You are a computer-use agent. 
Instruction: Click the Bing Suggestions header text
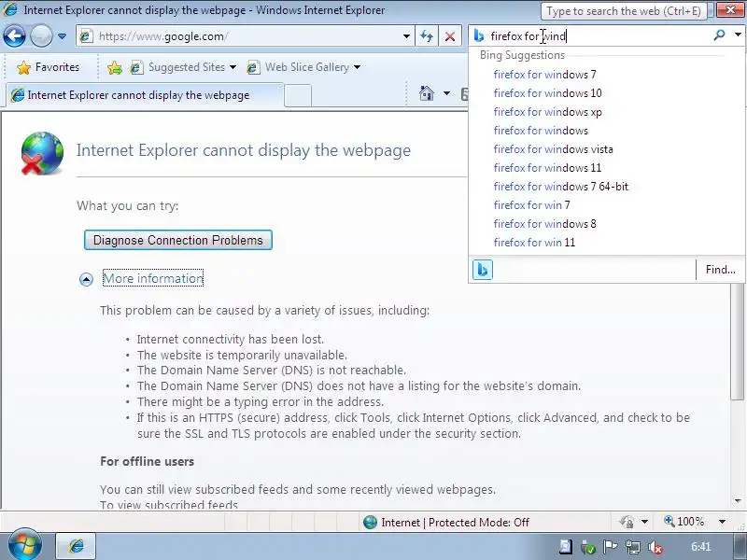pos(522,55)
